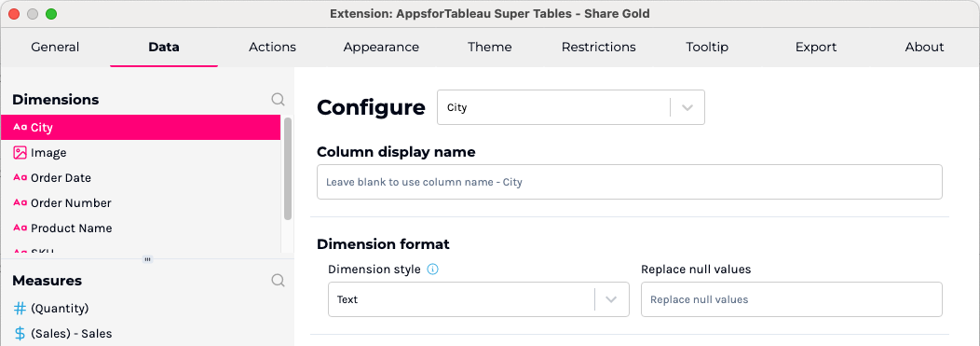Go to the Export tab
This screenshot has width=980, height=346.
pyautogui.click(x=816, y=47)
